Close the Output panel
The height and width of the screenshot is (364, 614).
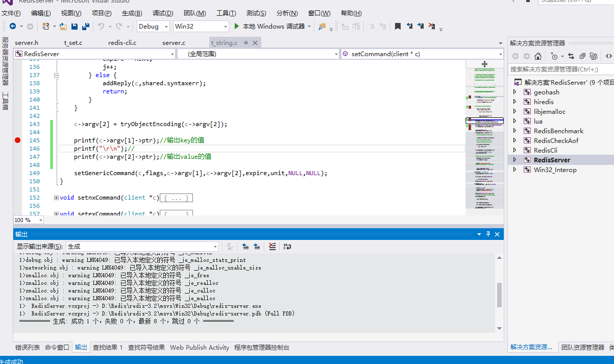click(497, 234)
